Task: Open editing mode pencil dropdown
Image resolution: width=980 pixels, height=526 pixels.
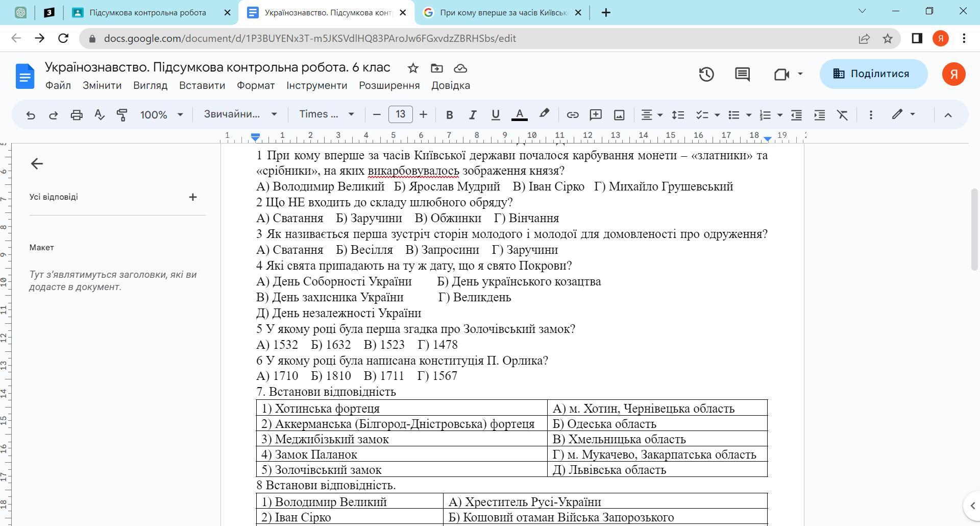Action: pos(903,114)
